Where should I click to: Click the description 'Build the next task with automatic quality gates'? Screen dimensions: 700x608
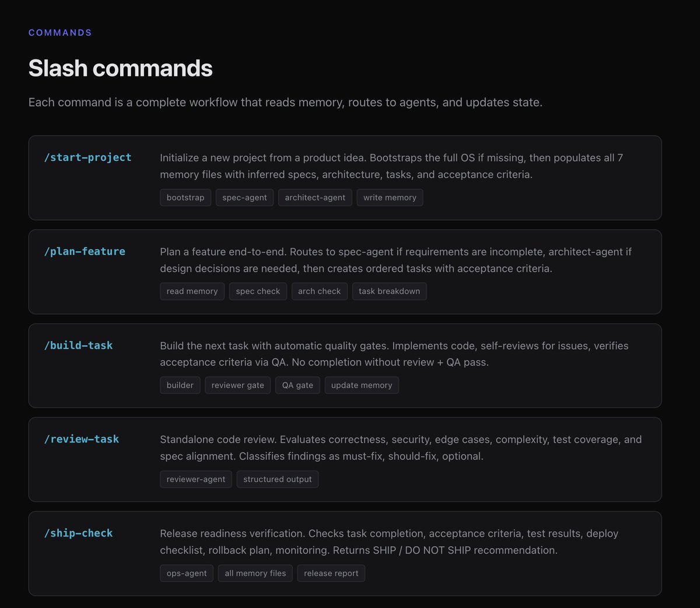point(394,354)
